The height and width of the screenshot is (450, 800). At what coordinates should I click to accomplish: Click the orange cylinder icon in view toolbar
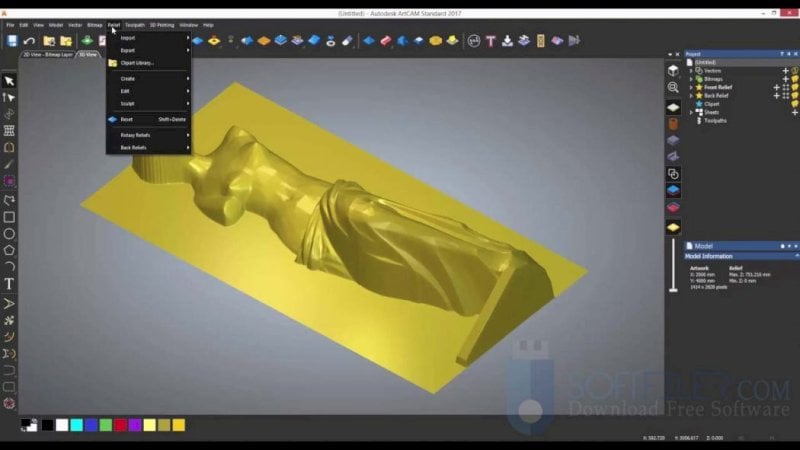click(673, 124)
